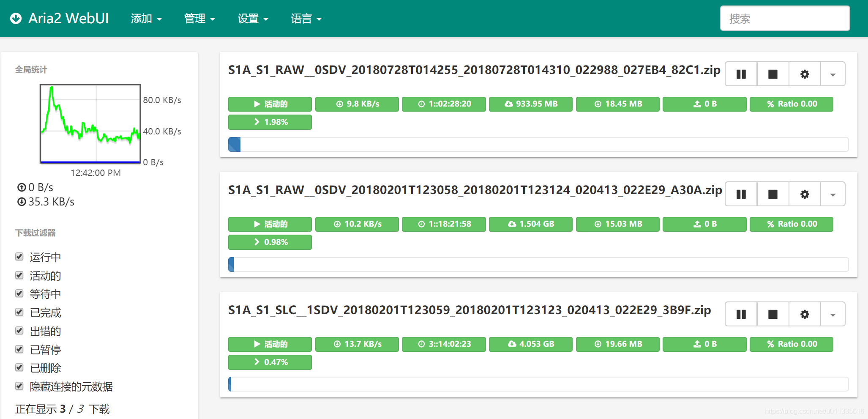Viewport: 868px width, 419px height.
Task: Click progress bar of 82C1.zip download
Action: pos(538,144)
